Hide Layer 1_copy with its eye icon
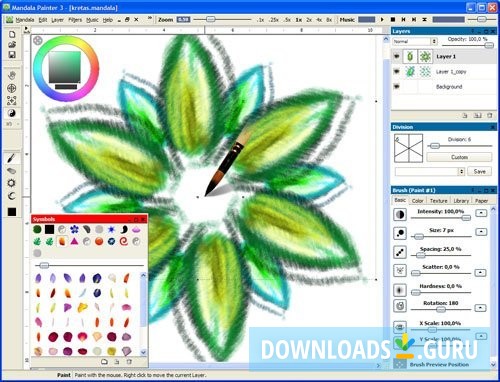 tap(396, 71)
